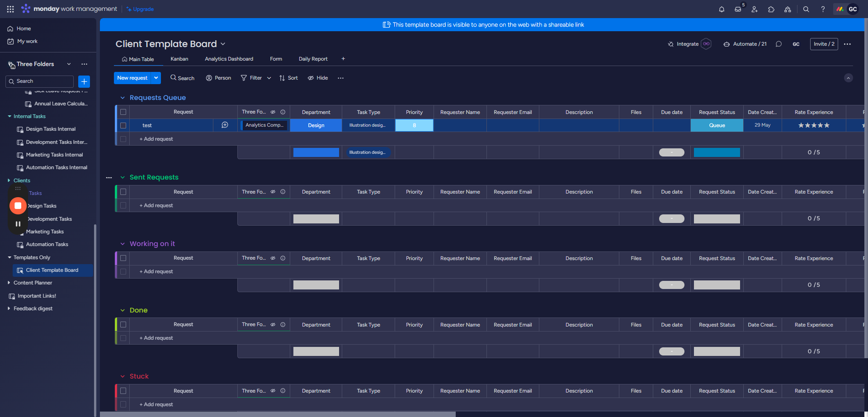Image resolution: width=868 pixels, height=417 pixels.
Task: Open board options three-dot menu
Action: [x=847, y=44]
